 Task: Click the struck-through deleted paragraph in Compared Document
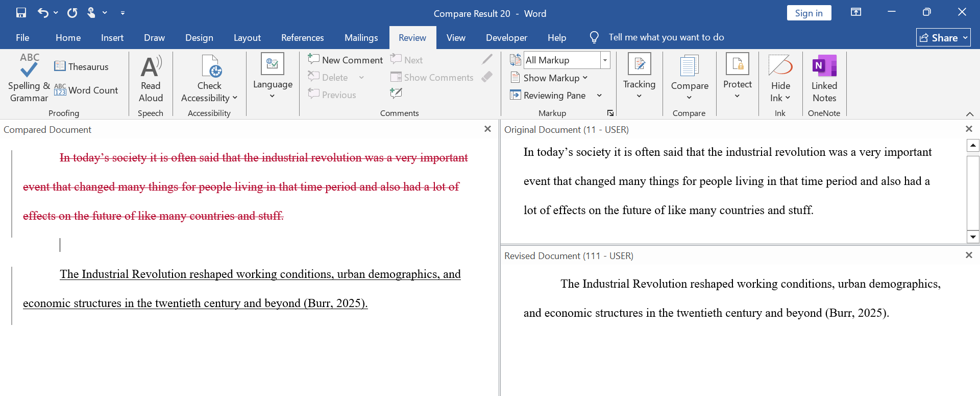(245, 187)
